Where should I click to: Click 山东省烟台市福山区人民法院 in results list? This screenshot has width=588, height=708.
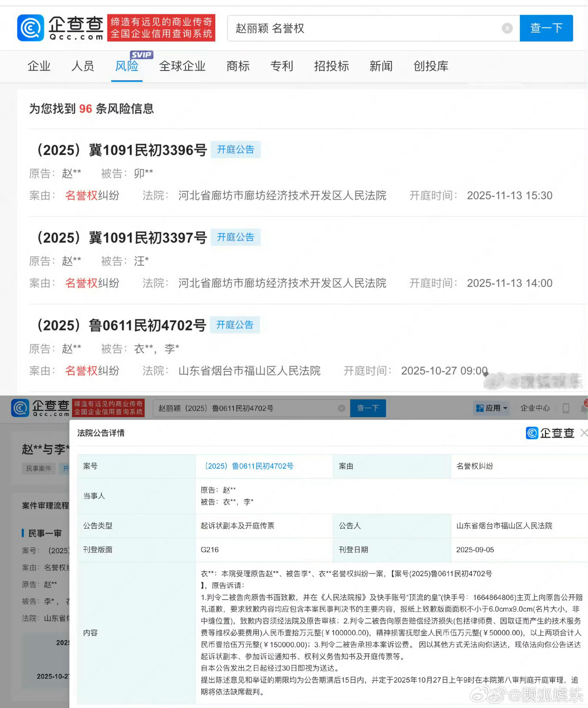pyautogui.click(x=249, y=371)
